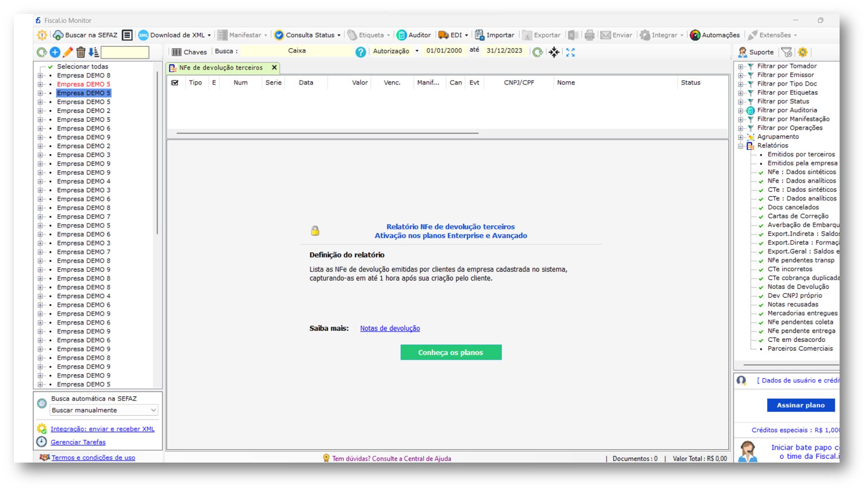868x491 pixels.
Task: Open Suporte in right panel
Action: [x=756, y=52]
